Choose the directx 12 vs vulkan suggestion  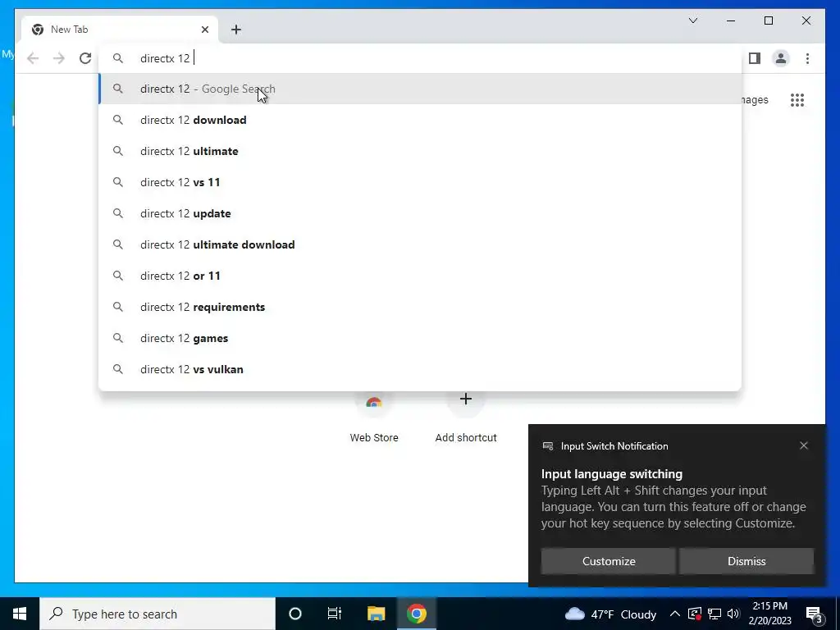click(421, 369)
